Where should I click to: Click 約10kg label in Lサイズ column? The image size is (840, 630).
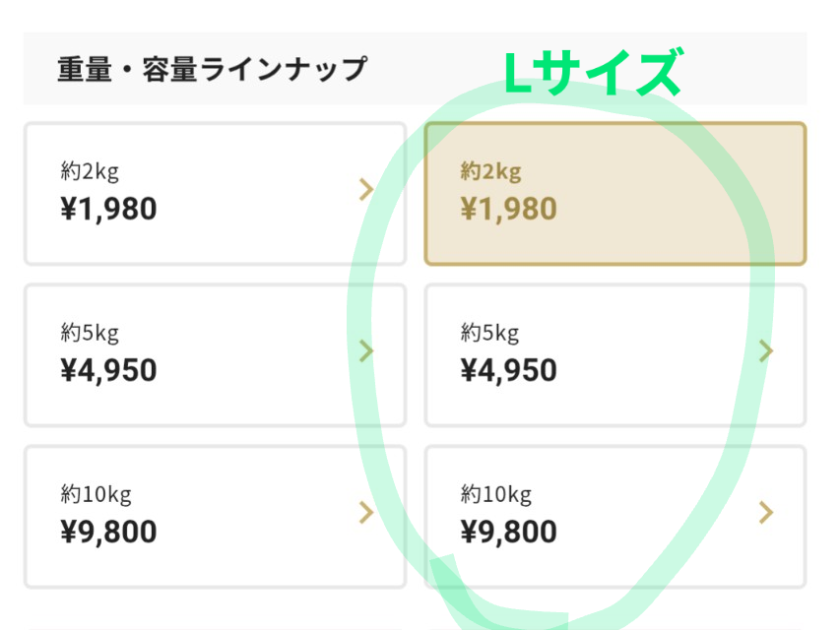pos(495,493)
